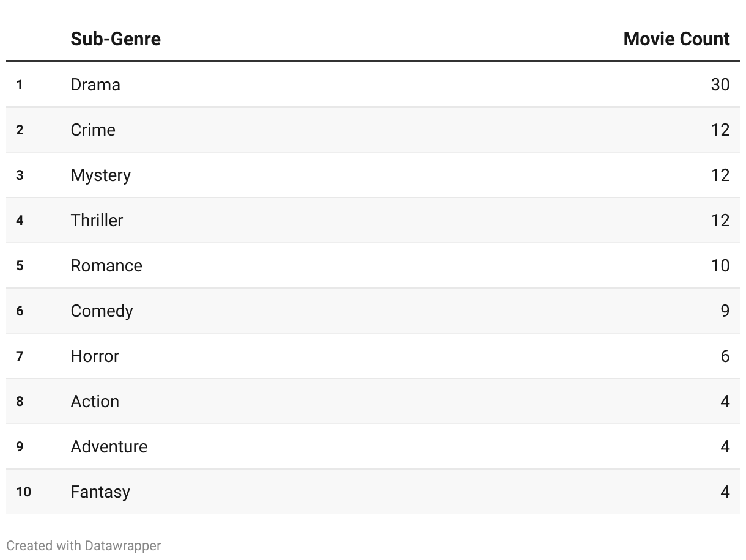Click Drama's movie count value 30
The width and height of the screenshot is (746, 560).
pos(720,84)
